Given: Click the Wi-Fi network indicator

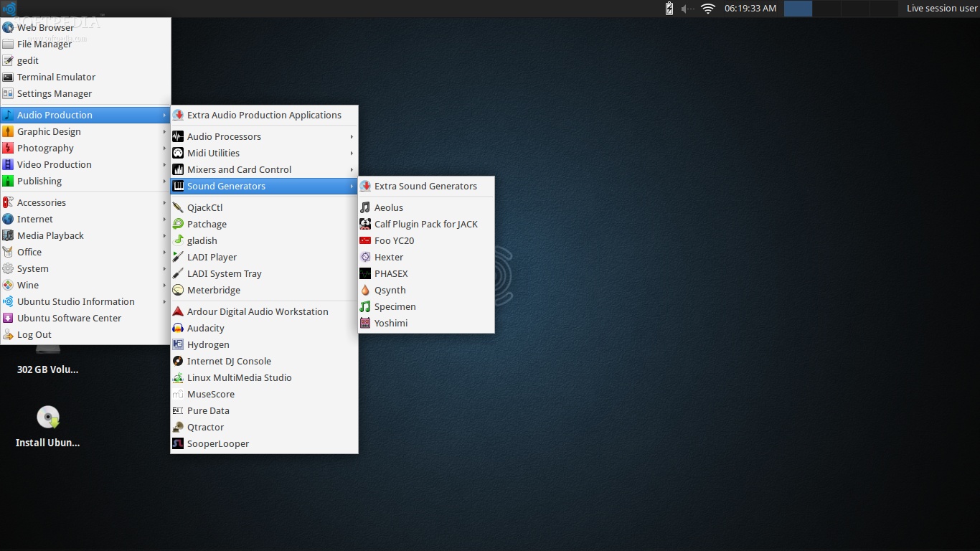Looking at the screenshot, I should [708, 9].
